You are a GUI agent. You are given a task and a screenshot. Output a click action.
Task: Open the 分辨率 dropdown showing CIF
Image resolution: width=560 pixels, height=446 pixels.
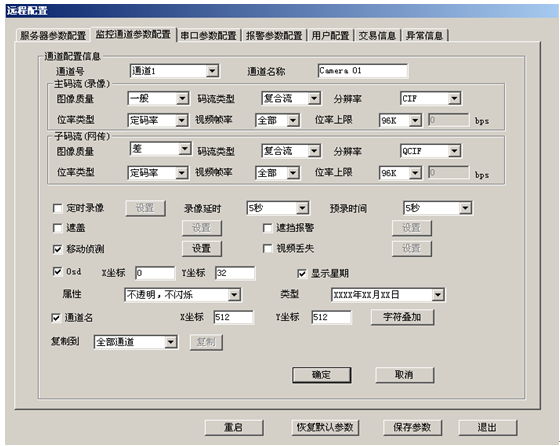click(x=430, y=98)
